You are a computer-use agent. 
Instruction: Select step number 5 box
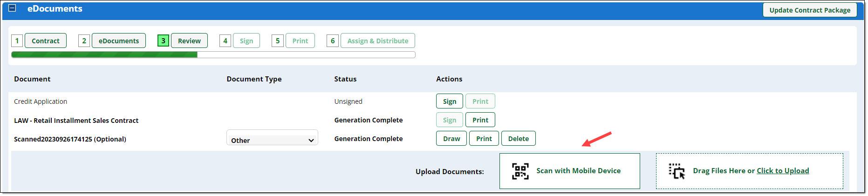pyautogui.click(x=278, y=41)
